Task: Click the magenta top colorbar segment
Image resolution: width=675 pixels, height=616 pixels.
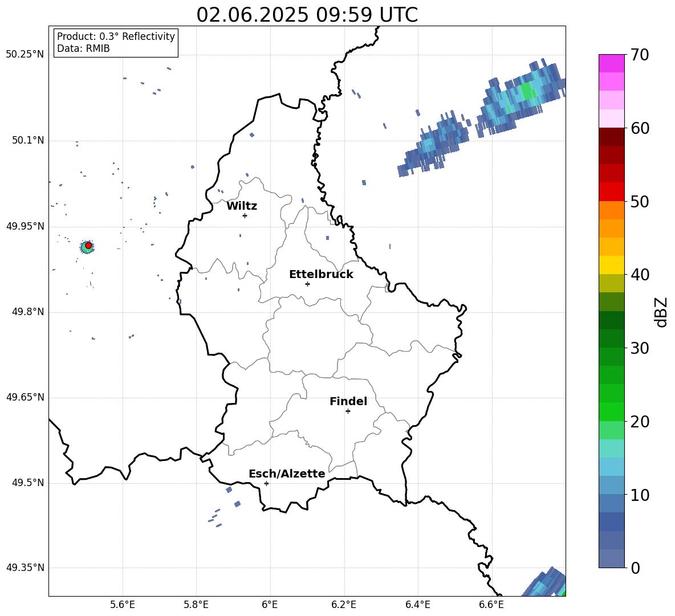Action: tap(611, 63)
